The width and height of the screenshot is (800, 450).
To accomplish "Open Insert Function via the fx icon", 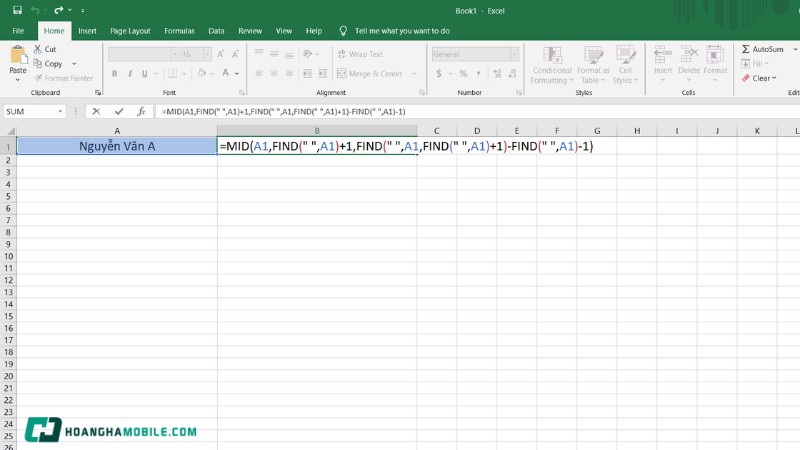I will coord(141,112).
